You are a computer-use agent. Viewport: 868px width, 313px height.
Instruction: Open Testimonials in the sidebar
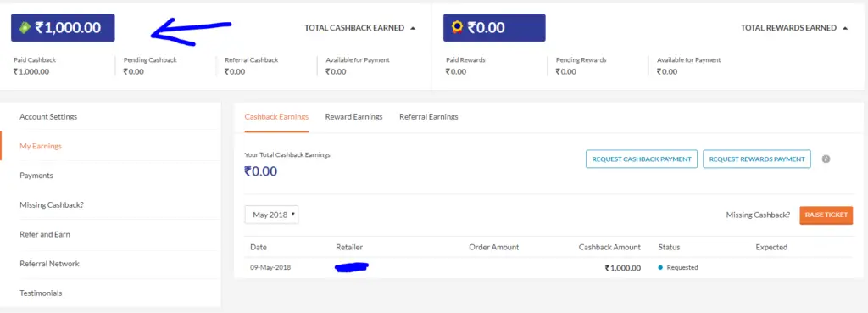click(41, 293)
